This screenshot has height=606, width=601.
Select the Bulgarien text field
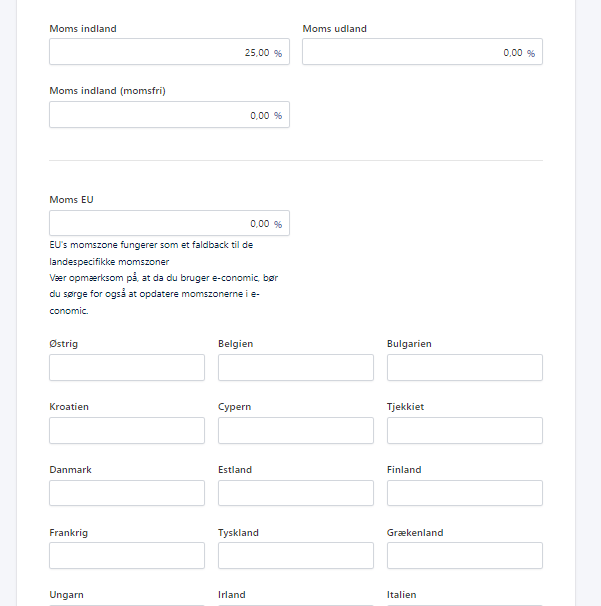click(465, 368)
